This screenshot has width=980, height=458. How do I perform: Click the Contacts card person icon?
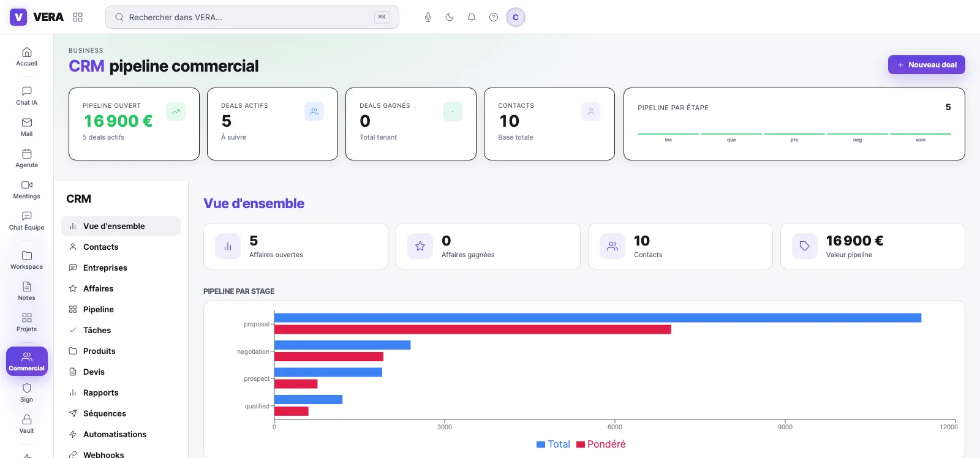point(591,111)
